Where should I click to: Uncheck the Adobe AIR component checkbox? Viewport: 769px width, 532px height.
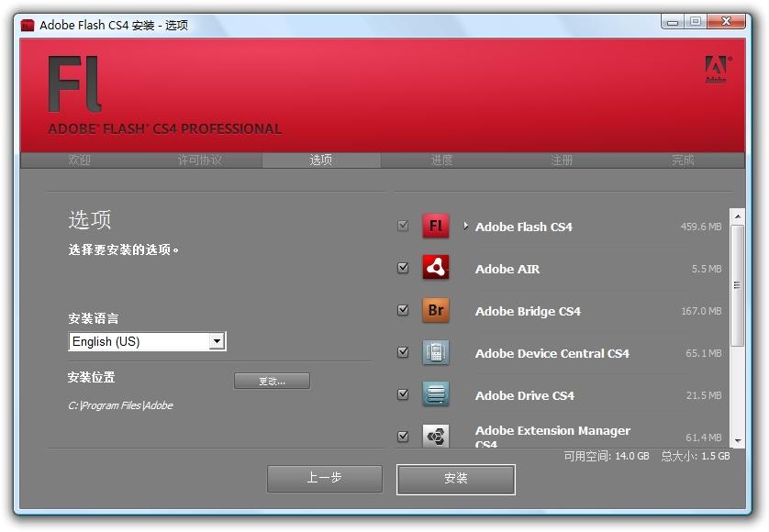(403, 268)
